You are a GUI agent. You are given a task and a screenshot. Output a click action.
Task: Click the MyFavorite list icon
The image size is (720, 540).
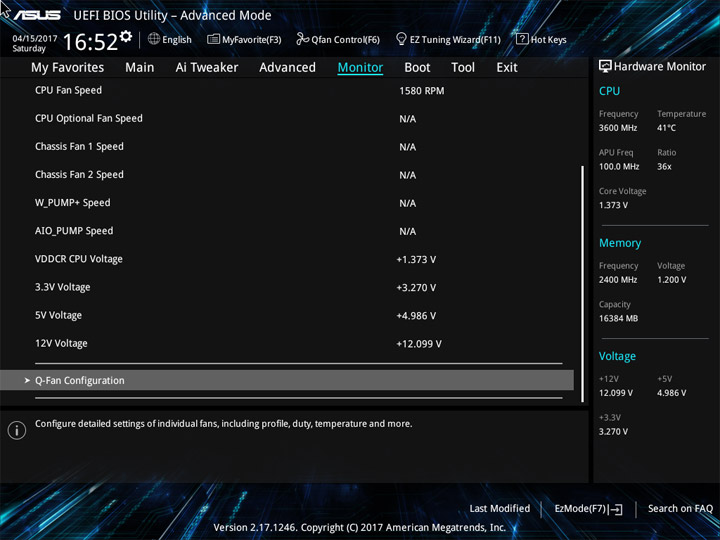pos(214,39)
